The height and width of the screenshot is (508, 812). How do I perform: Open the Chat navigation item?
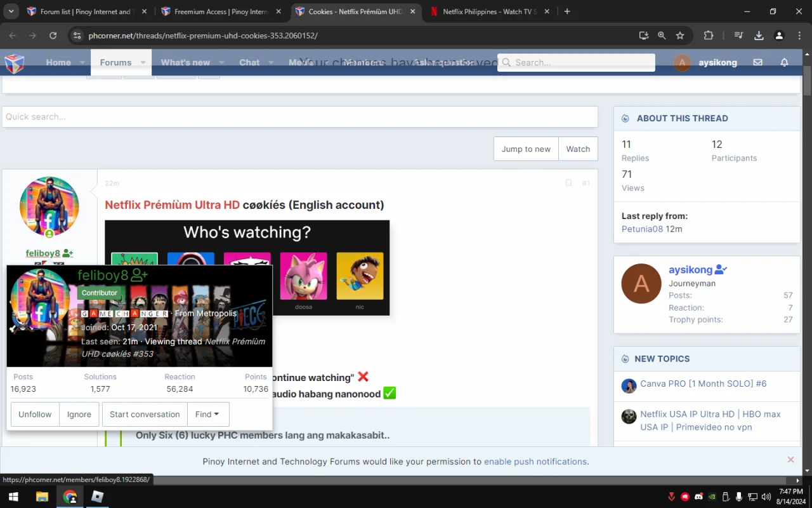pyautogui.click(x=249, y=62)
